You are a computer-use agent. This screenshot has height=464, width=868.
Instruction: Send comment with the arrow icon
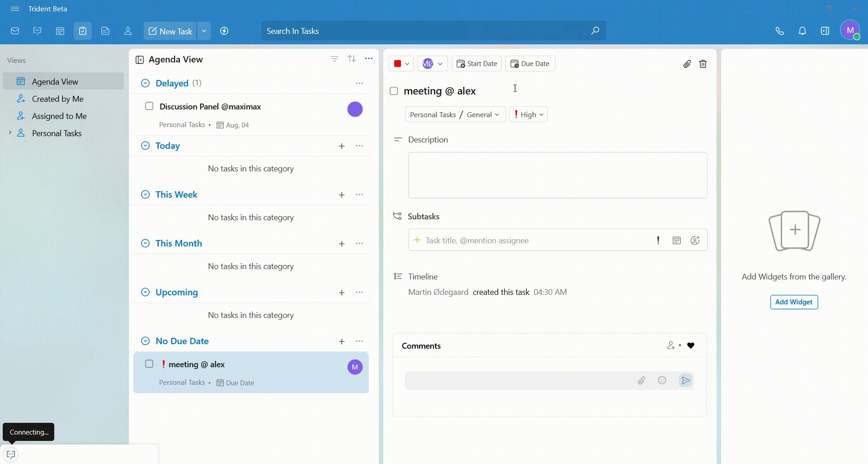(685, 381)
